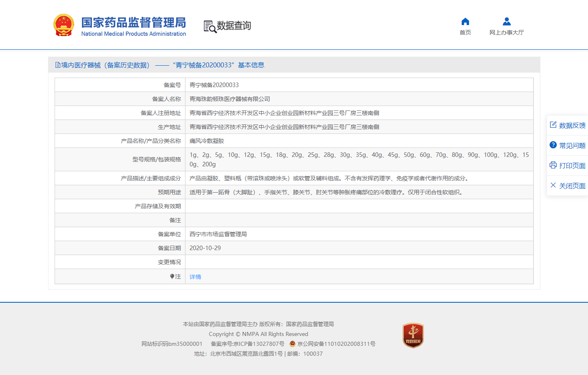Choose 打印页面 in the sidebar

coord(567,166)
